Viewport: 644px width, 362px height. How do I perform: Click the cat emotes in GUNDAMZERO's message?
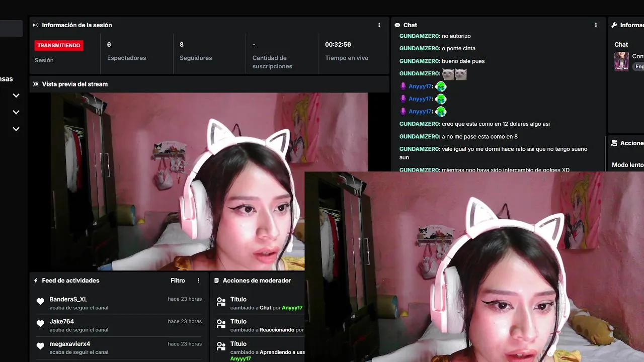pyautogui.click(x=454, y=74)
